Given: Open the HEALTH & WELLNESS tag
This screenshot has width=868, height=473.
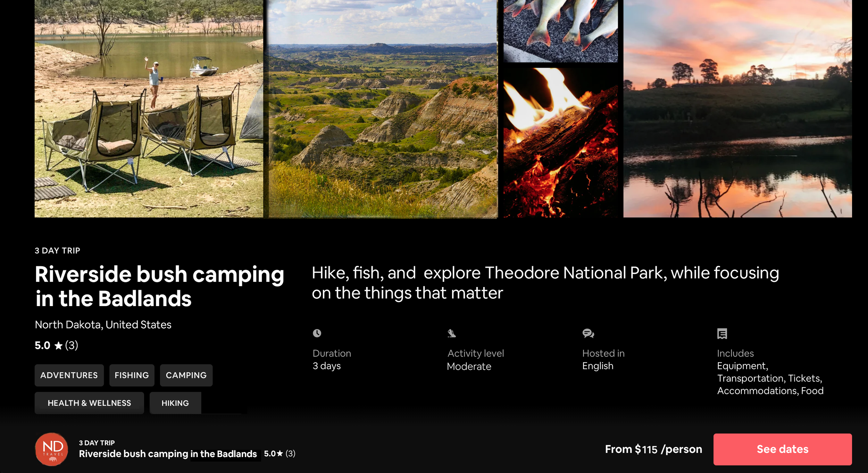Looking at the screenshot, I should (89, 403).
